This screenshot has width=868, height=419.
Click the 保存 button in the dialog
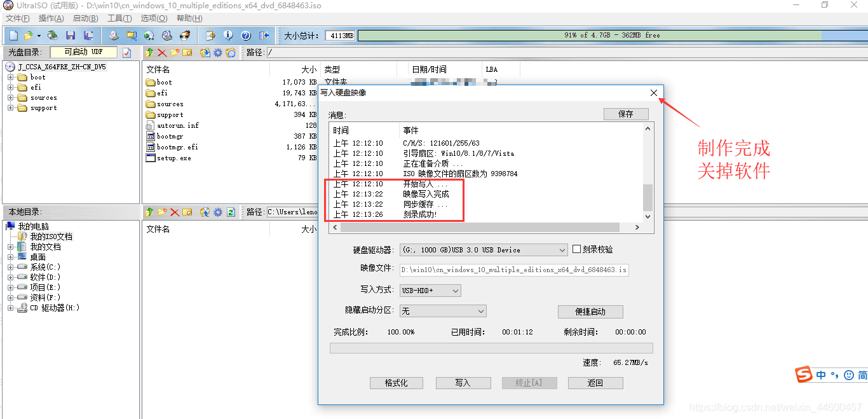(x=626, y=114)
